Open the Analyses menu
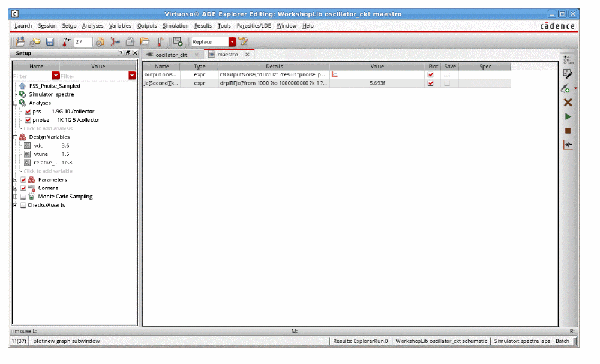 point(92,26)
